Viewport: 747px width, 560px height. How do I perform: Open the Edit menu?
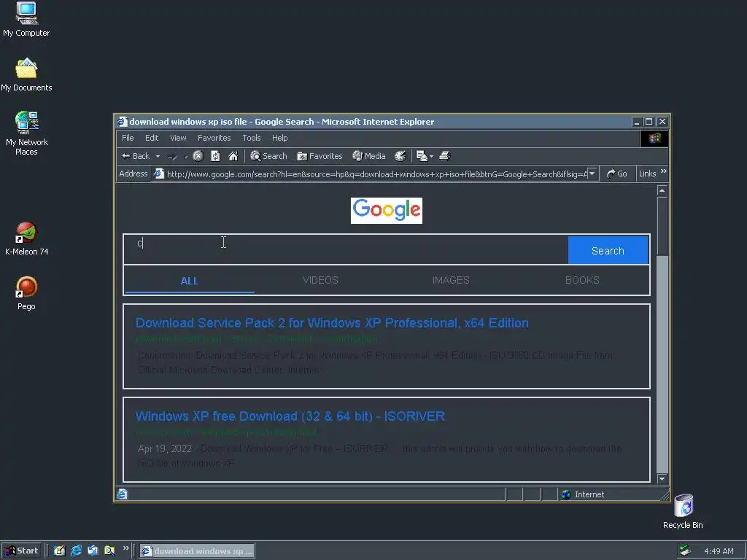(152, 138)
